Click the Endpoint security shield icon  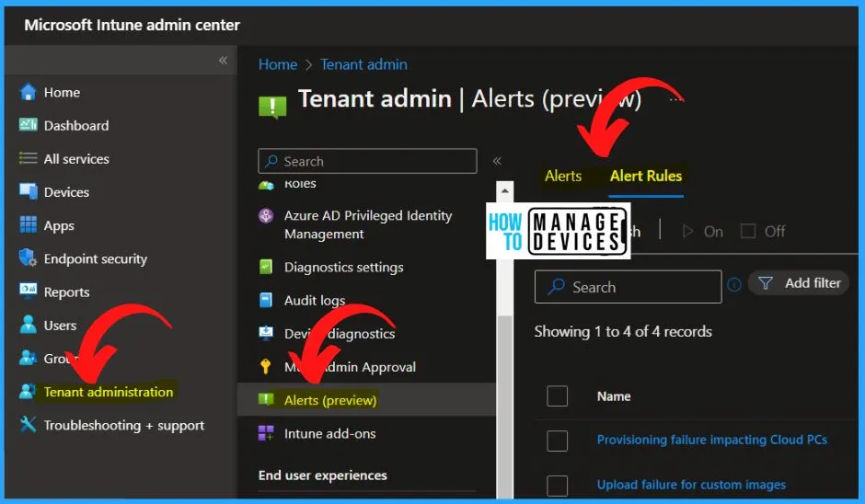click(x=28, y=258)
